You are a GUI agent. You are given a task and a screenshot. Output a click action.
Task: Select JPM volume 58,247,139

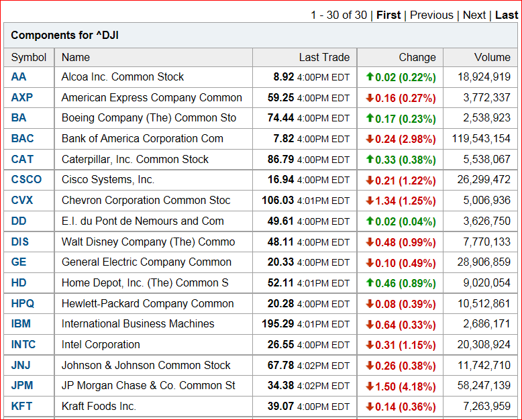pyautogui.click(x=484, y=385)
